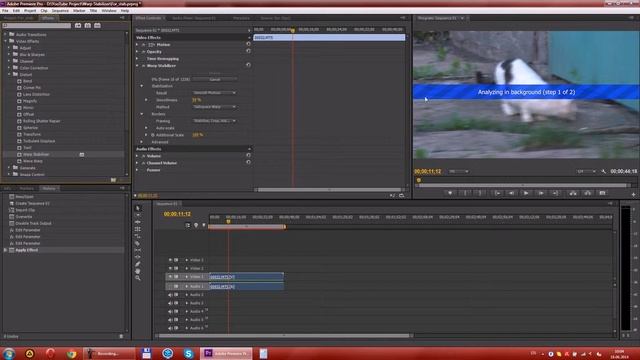Step forward one frame in Program monitor
The height and width of the screenshot is (360, 640).
(541, 193)
